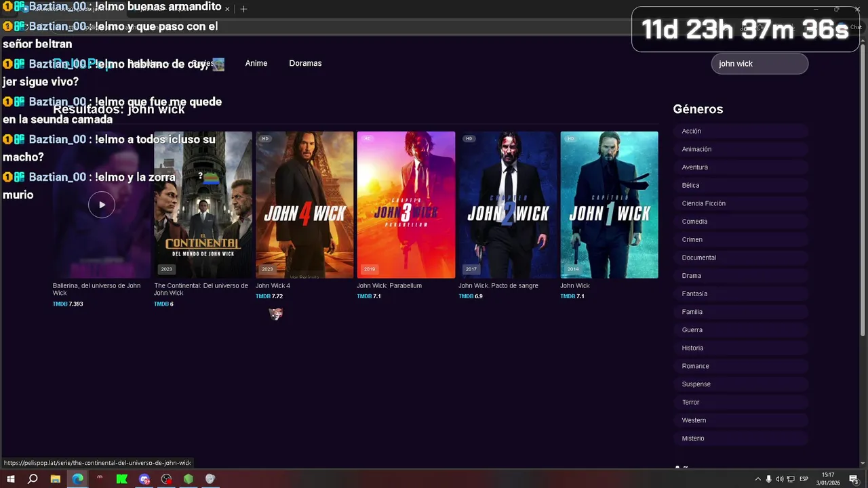Select the Bélica genre

click(x=741, y=186)
